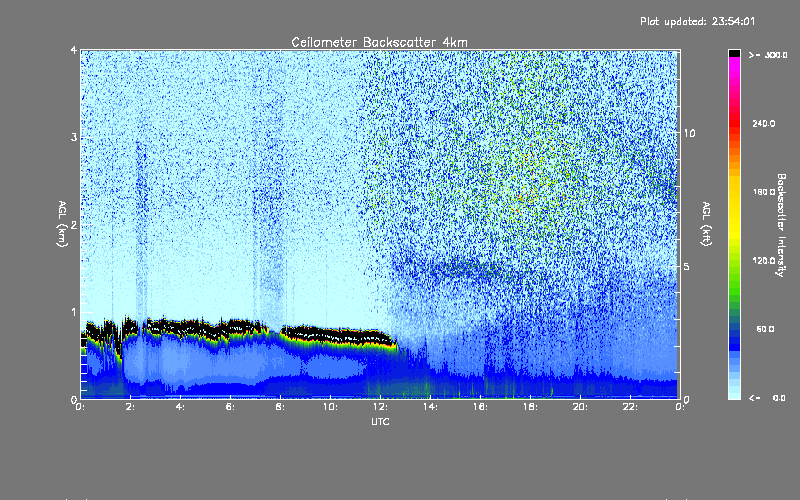
Task: Select the 4 tick on AGL (km) axis
Action: tap(74, 50)
